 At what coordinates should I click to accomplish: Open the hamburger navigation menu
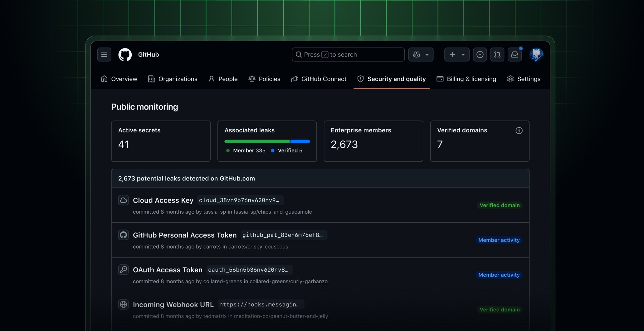(x=104, y=55)
